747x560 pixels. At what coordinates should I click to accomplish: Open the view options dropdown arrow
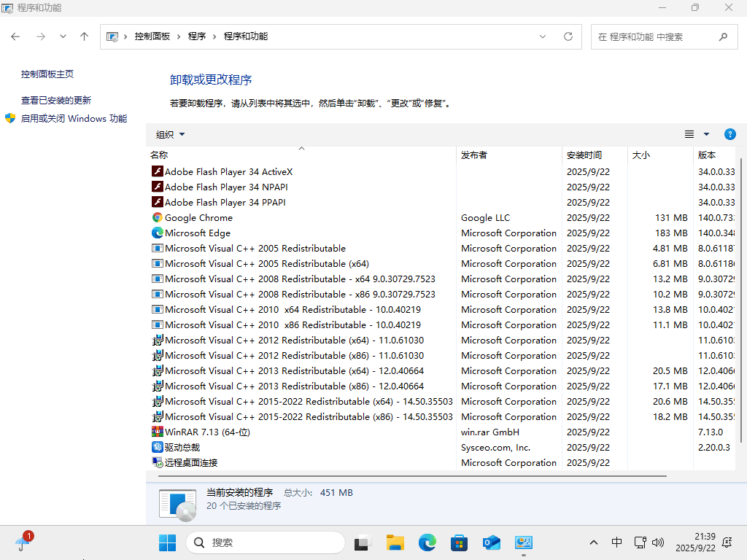tap(706, 134)
